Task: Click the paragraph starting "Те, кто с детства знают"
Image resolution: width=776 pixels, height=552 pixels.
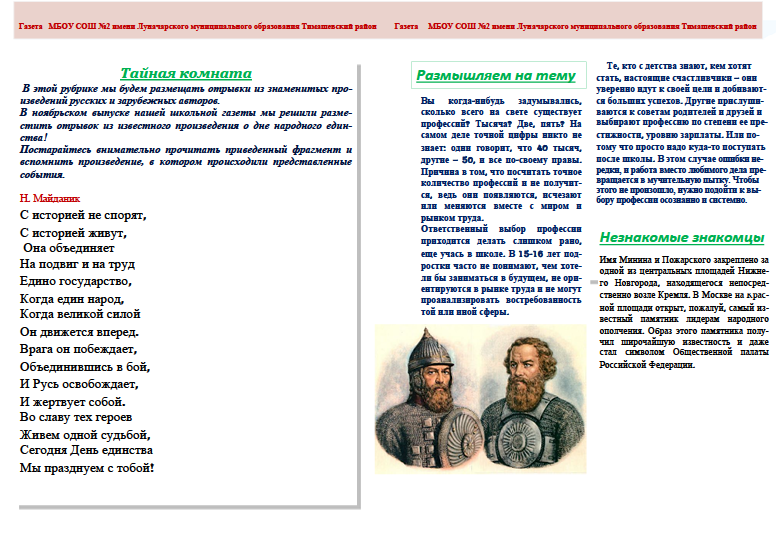Action: pos(682,133)
